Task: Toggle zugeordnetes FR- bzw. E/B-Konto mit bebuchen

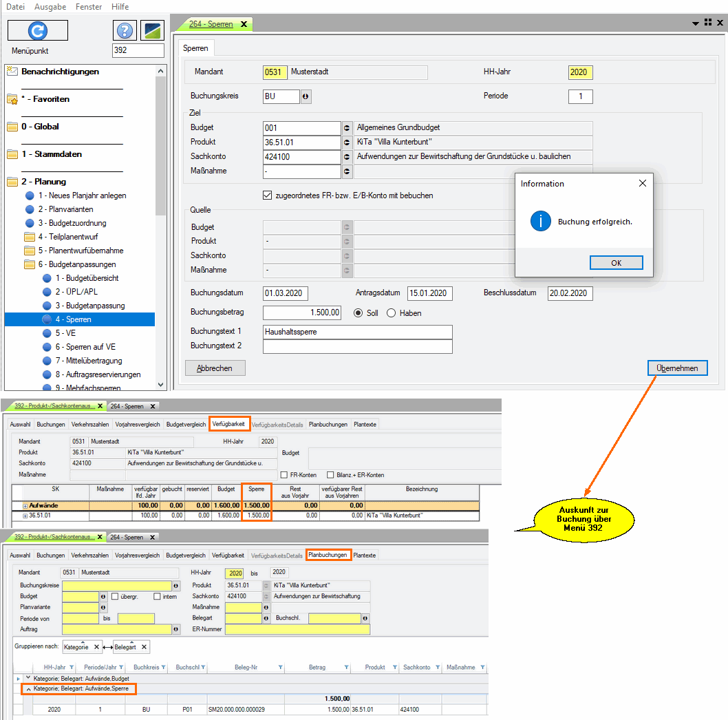Action: [268, 195]
